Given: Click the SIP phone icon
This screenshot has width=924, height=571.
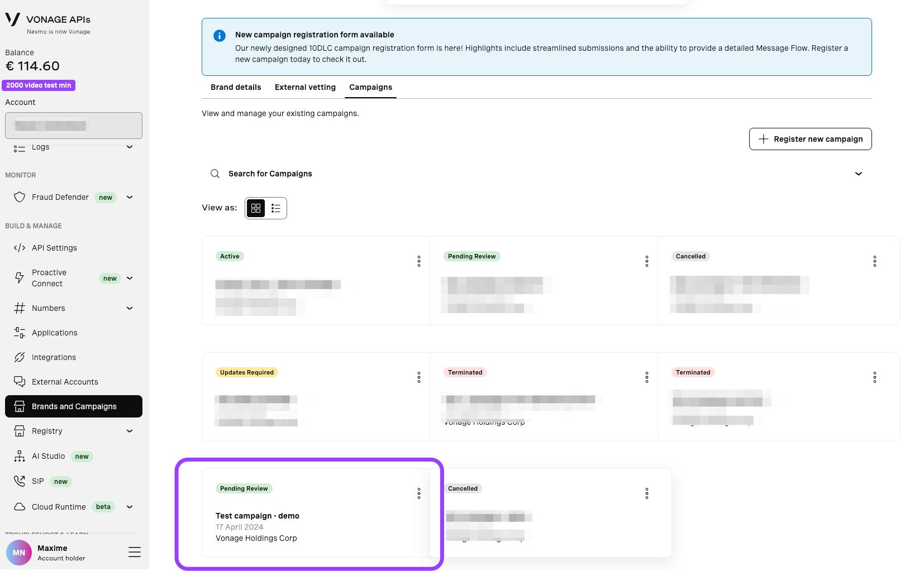Looking at the screenshot, I should pos(20,481).
